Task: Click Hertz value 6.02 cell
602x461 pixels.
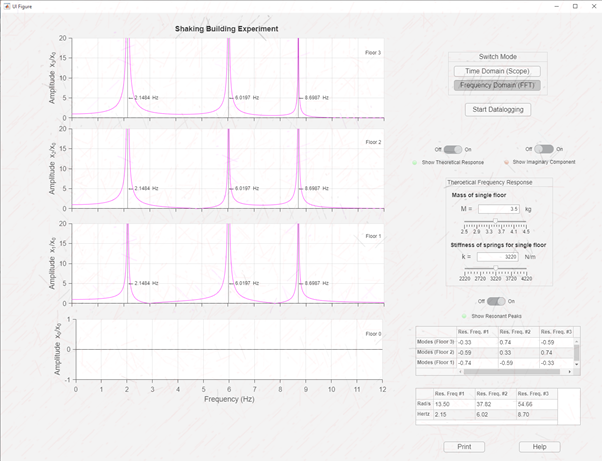Action: click(495, 415)
